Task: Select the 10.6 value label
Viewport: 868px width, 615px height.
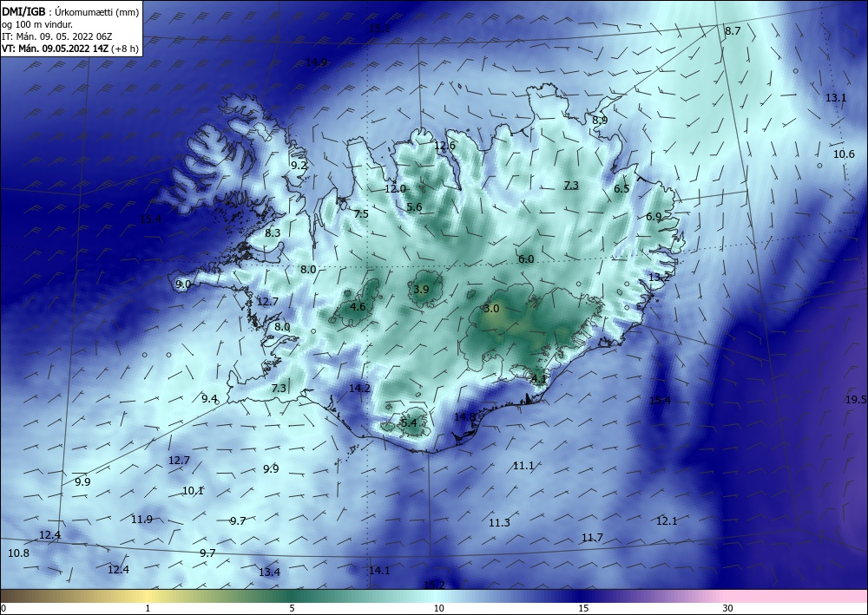Action: pos(845,154)
